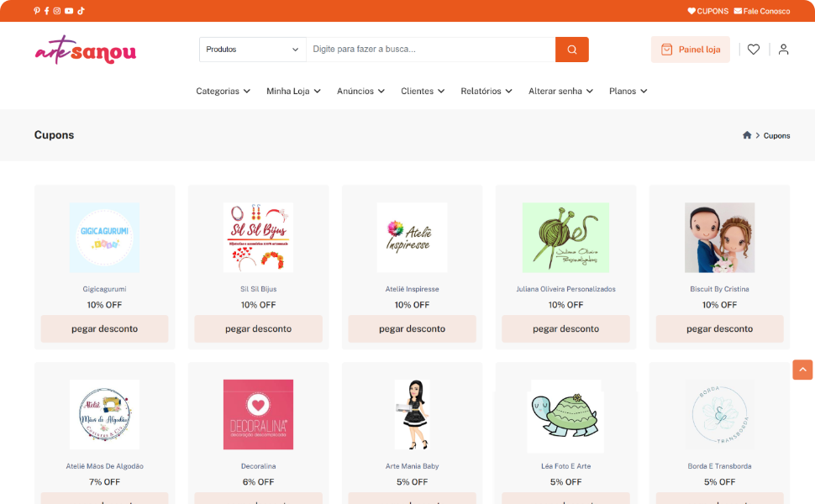Image resolution: width=815 pixels, height=504 pixels.
Task: Expand the Clientes menu
Action: point(423,91)
